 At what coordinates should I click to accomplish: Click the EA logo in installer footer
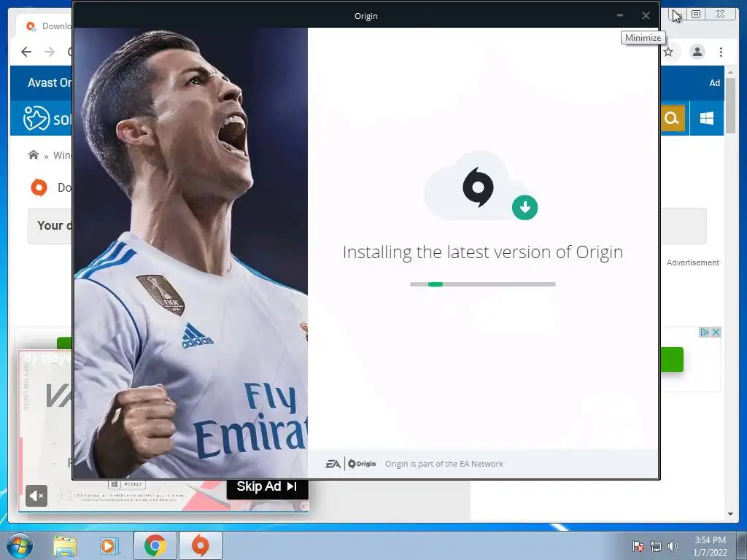[333, 464]
